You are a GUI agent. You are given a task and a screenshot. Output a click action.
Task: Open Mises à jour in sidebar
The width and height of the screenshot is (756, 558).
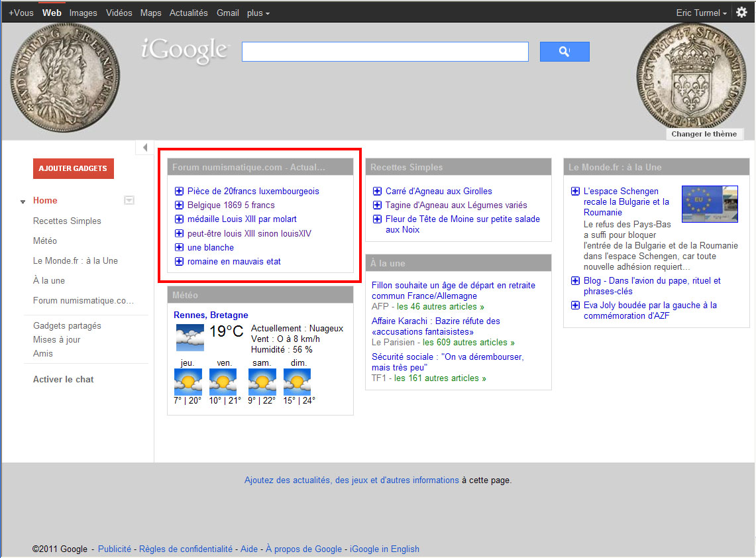(x=56, y=339)
